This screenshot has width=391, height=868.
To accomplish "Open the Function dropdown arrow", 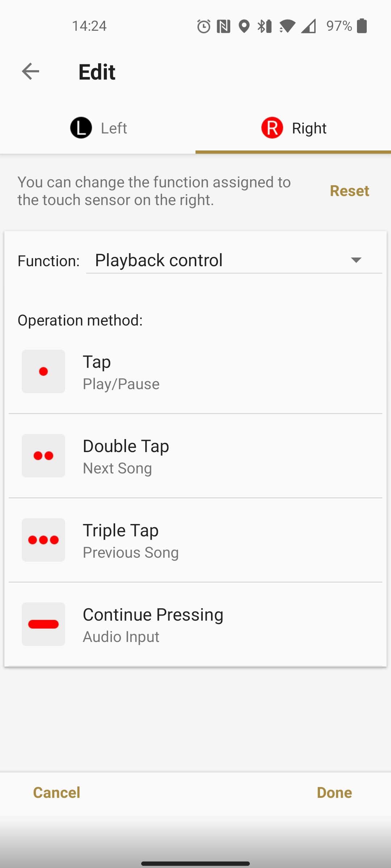I will click(x=356, y=260).
